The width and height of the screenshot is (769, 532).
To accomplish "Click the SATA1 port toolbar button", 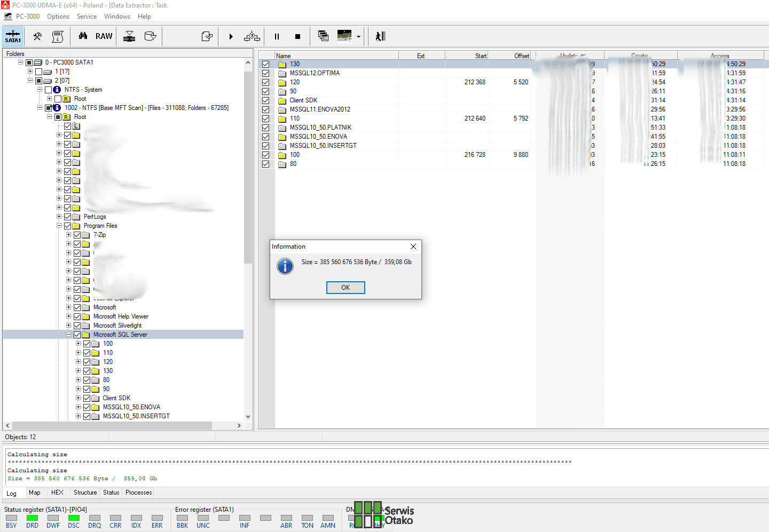I will (x=13, y=36).
